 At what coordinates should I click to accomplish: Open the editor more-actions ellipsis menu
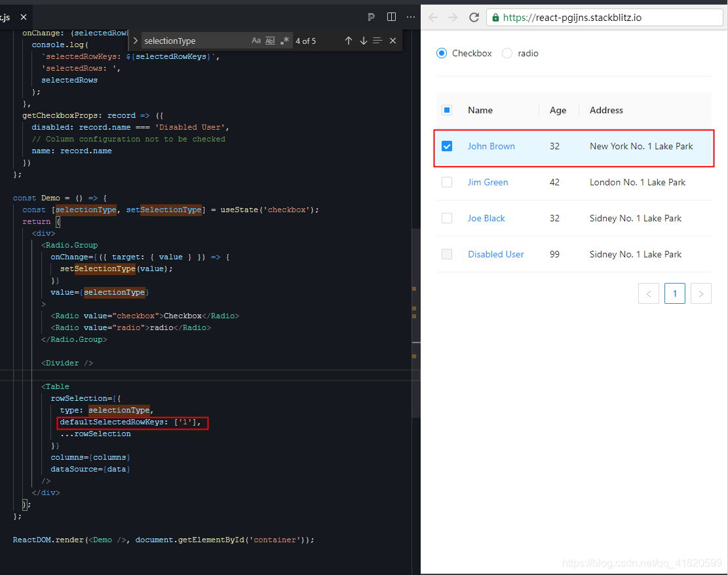tap(411, 17)
